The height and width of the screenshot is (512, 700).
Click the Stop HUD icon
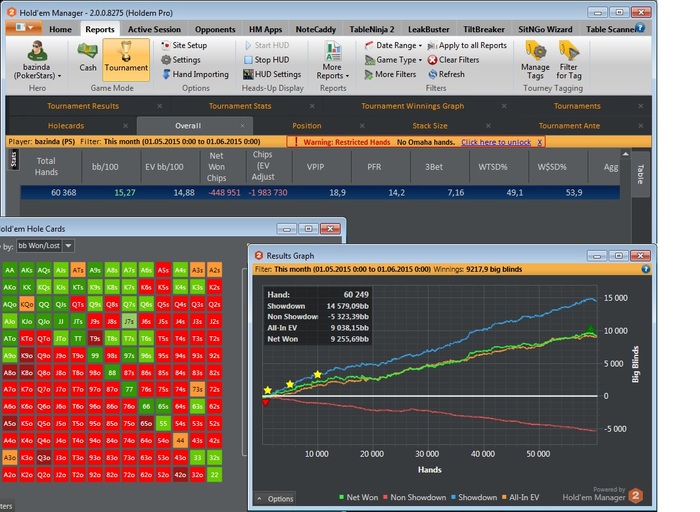coord(248,60)
